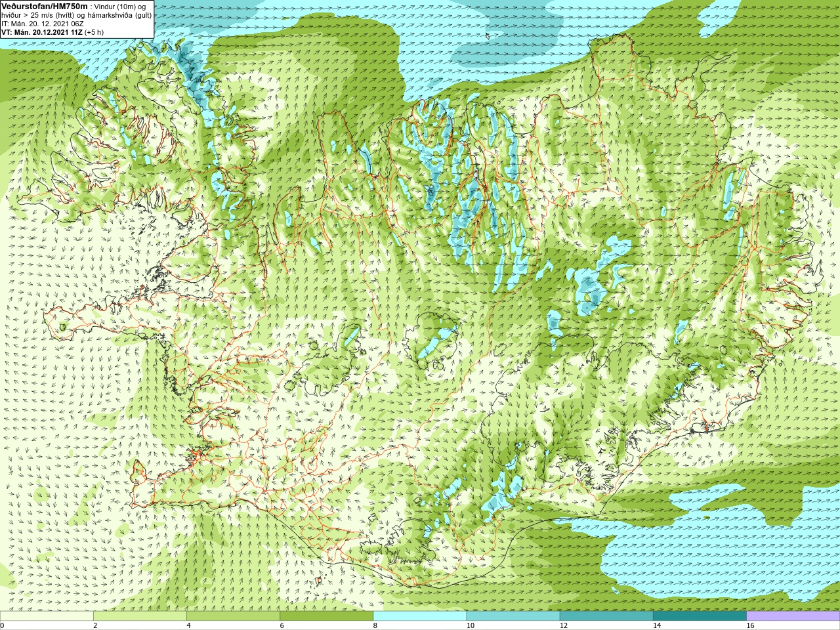Click the purple above-16 m/s legend swatch
Image resolution: width=840 pixels, height=630 pixels.
pos(793,616)
